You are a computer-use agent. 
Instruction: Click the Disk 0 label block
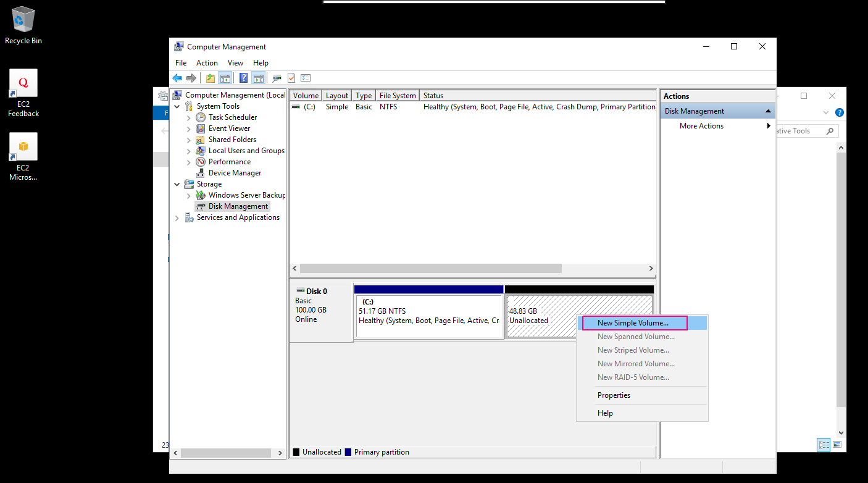[x=321, y=311]
